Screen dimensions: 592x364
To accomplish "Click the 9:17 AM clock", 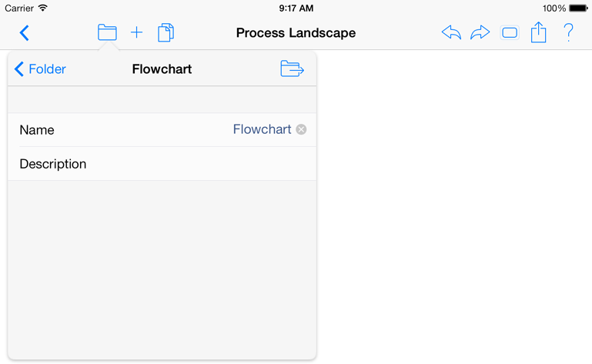I will (296, 8).
